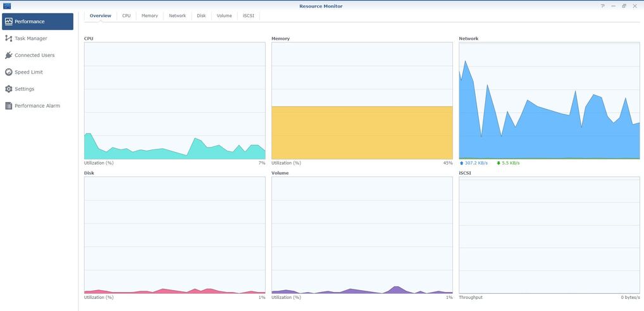This screenshot has width=644, height=311.
Task: Click the Task Manager branch icon
Action: point(9,38)
